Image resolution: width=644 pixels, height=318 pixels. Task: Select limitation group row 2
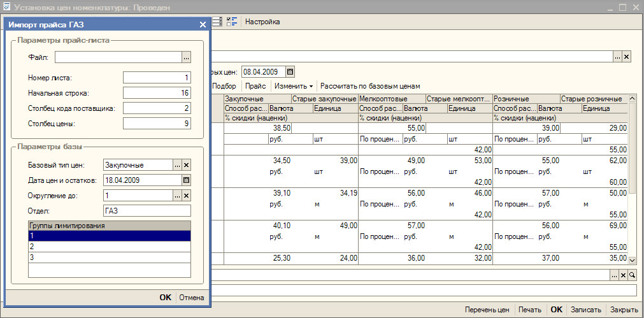pos(110,247)
